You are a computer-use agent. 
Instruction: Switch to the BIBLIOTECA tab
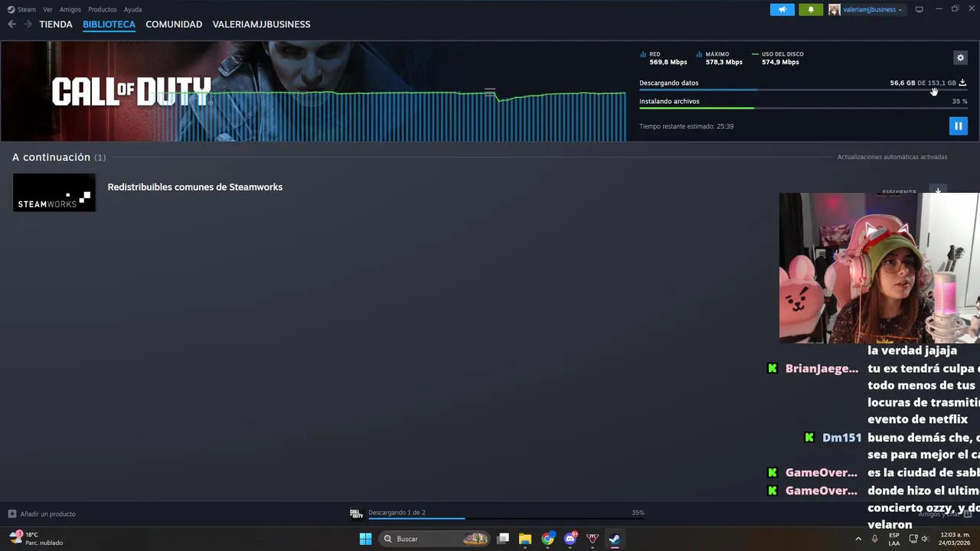pos(109,24)
